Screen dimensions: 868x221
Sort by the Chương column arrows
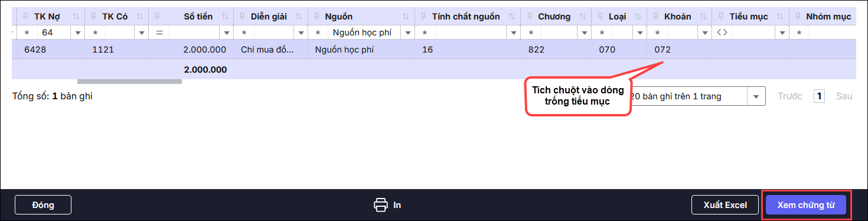pyautogui.click(x=583, y=17)
